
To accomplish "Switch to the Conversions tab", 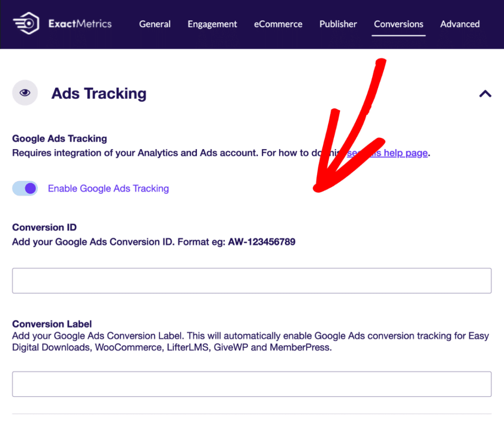I will point(398,24).
